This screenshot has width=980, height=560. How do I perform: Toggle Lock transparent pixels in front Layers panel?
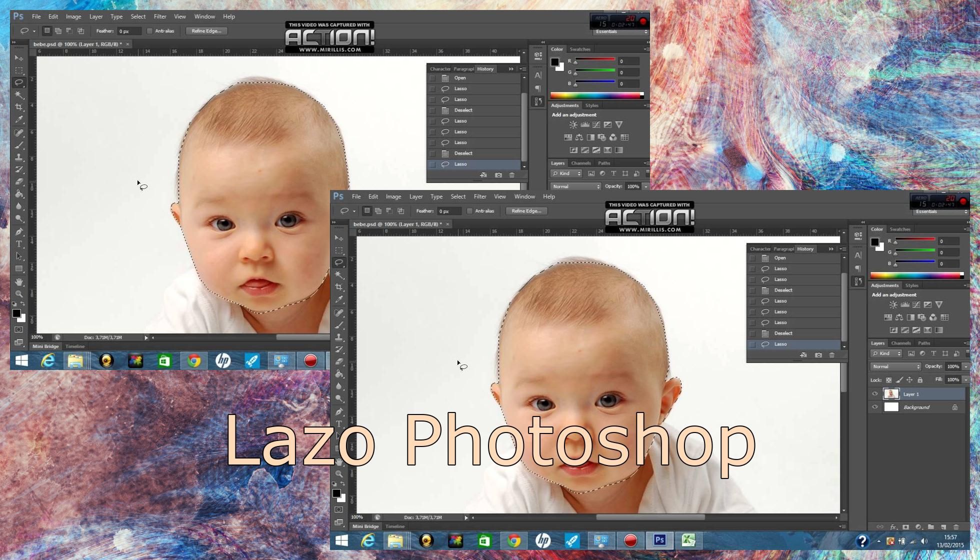click(888, 380)
